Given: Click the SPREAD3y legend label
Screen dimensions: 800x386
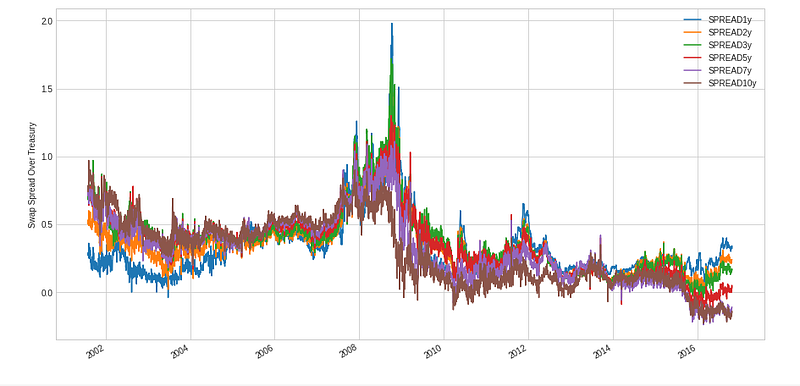Looking at the screenshot, I should (730, 45).
